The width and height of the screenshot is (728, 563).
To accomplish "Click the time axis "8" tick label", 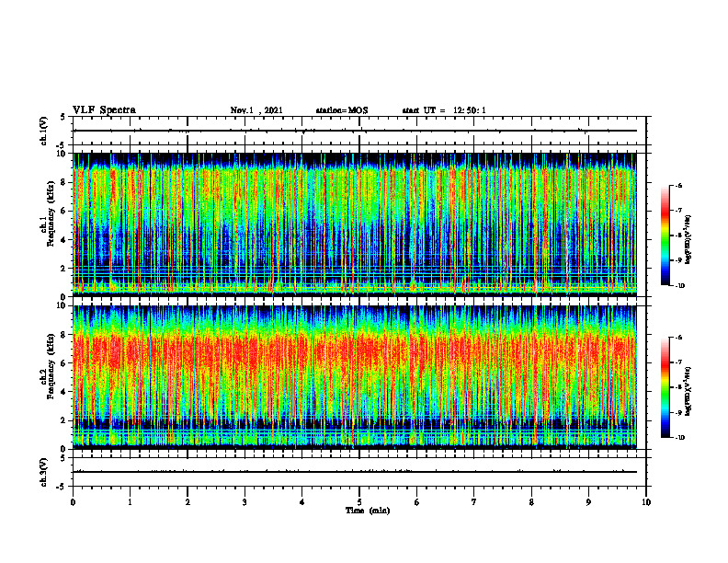I will pos(531,502).
